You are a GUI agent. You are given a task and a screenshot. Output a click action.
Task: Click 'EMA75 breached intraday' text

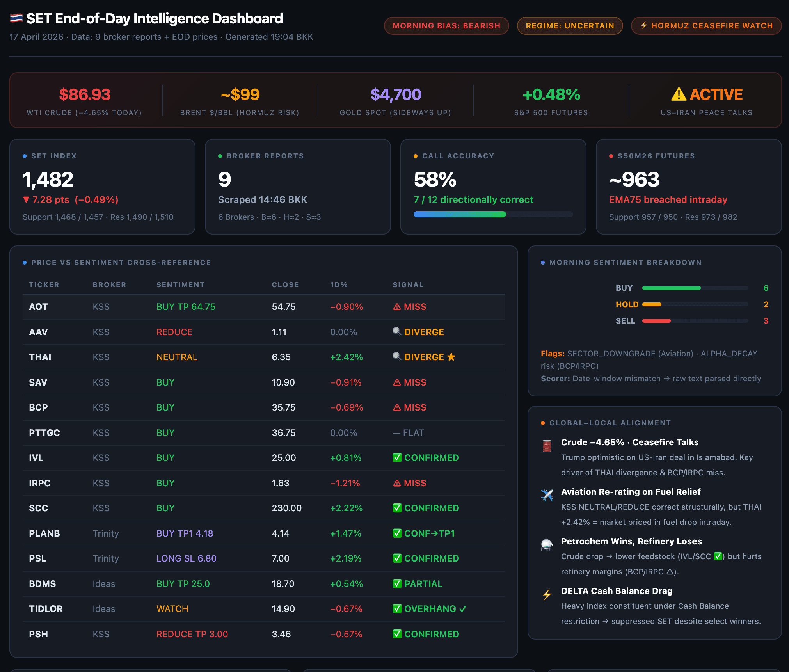pyautogui.click(x=668, y=200)
